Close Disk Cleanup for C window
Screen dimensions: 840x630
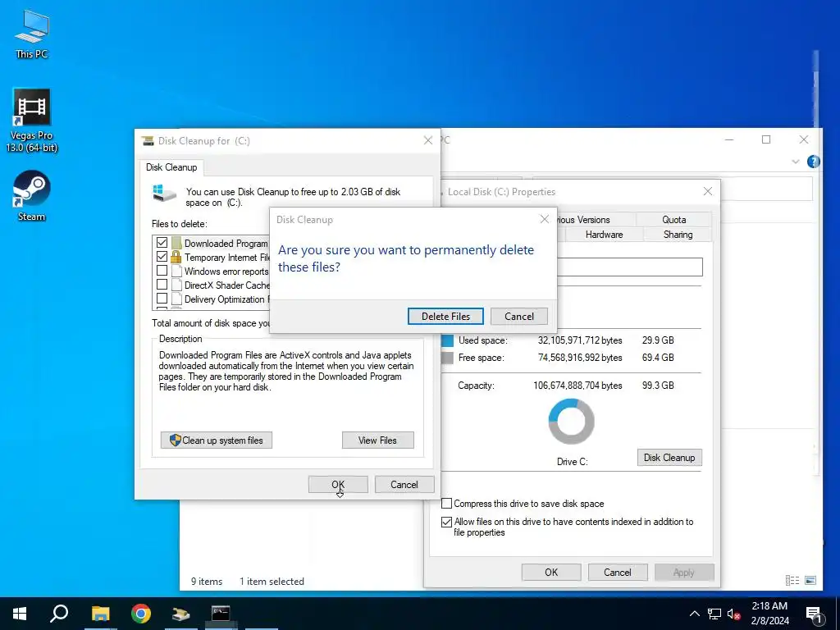tap(427, 140)
